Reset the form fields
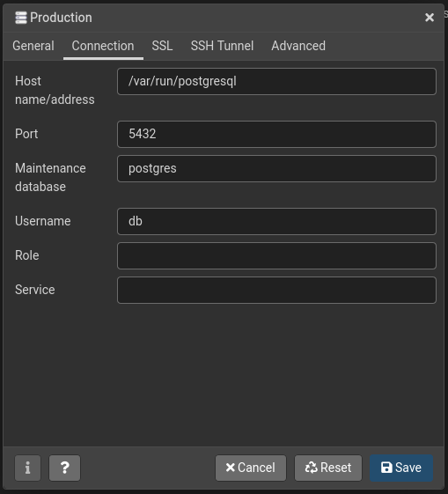 point(328,468)
